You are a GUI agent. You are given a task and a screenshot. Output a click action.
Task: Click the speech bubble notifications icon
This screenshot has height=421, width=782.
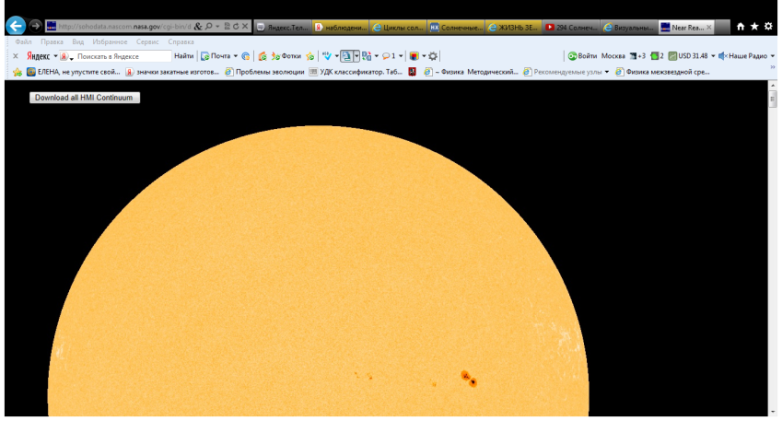[386, 56]
